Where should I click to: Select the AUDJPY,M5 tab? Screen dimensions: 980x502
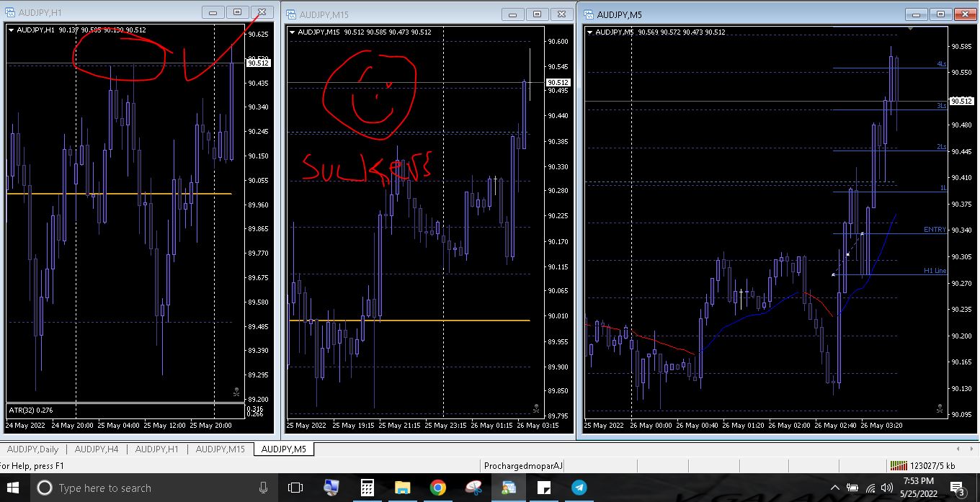tap(284, 449)
